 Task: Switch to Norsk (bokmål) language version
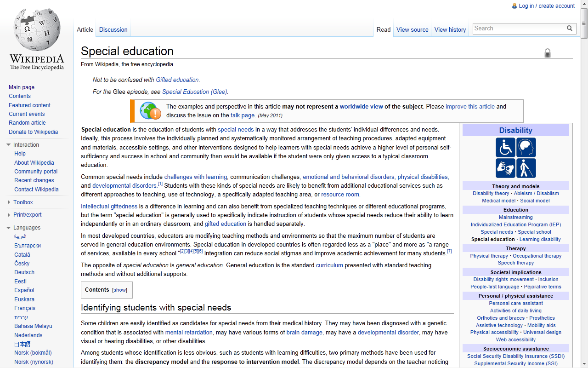coord(33,353)
